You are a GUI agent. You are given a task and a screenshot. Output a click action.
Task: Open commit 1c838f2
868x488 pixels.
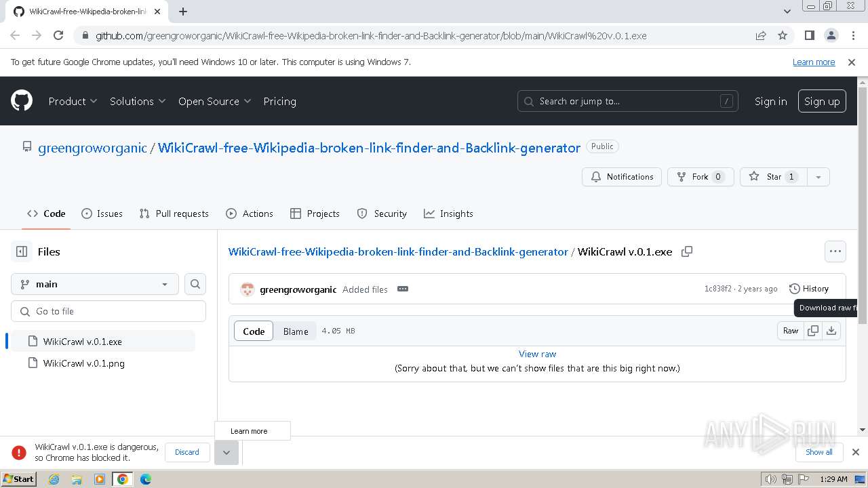[x=717, y=289]
